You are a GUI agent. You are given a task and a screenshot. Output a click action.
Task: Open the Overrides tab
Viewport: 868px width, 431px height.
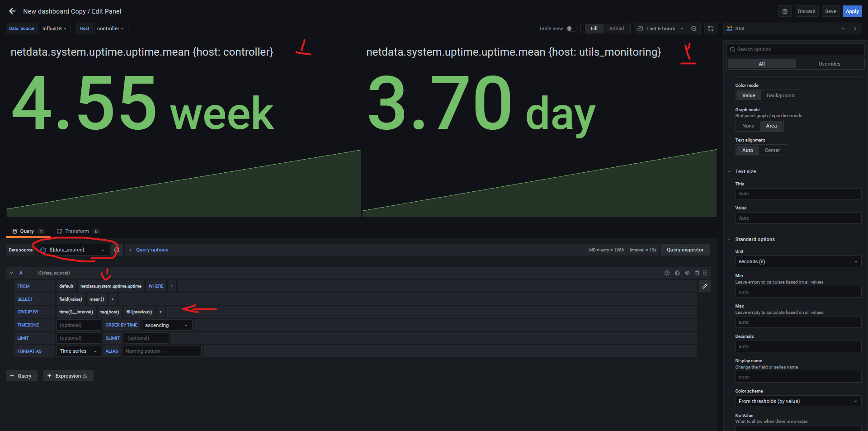[829, 64]
